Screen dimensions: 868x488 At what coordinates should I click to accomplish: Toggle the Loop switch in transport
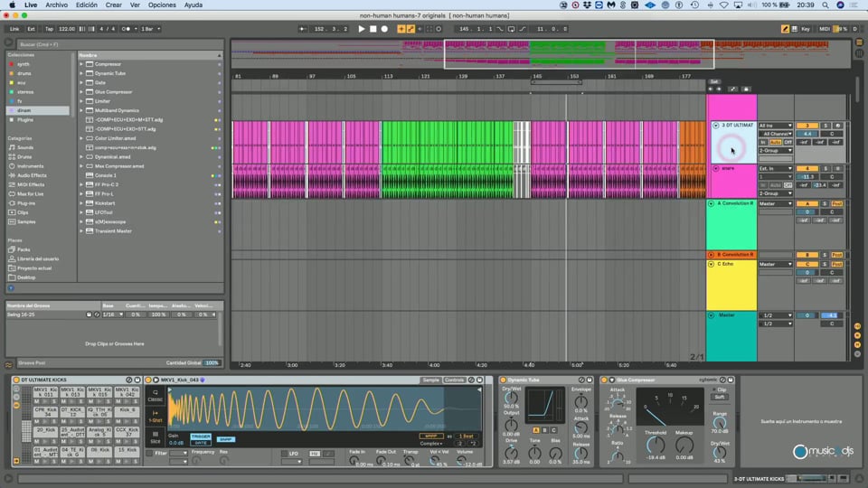click(x=511, y=29)
